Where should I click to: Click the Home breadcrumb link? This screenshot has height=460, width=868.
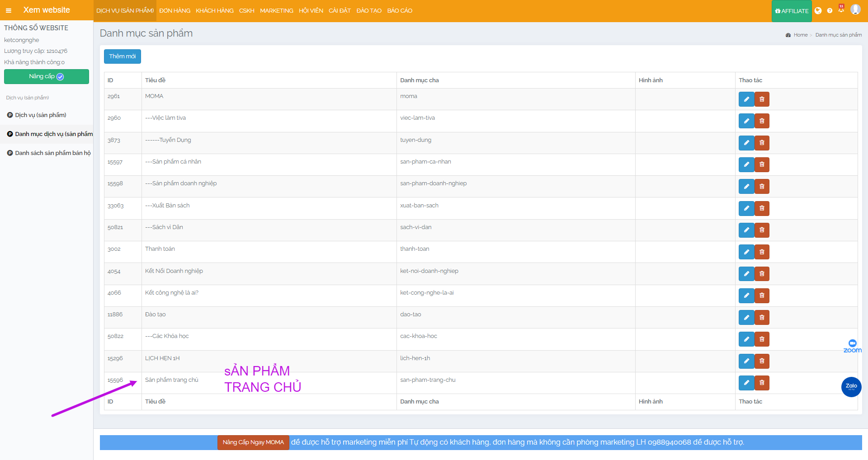click(x=800, y=35)
